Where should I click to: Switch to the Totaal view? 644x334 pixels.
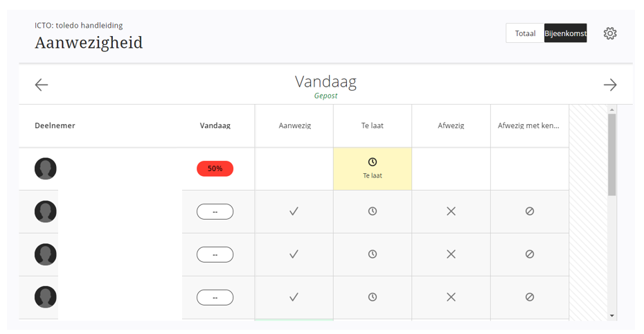[x=526, y=33]
